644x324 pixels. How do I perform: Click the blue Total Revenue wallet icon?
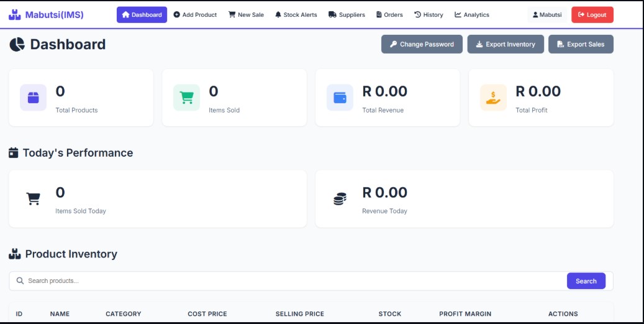[x=340, y=98]
